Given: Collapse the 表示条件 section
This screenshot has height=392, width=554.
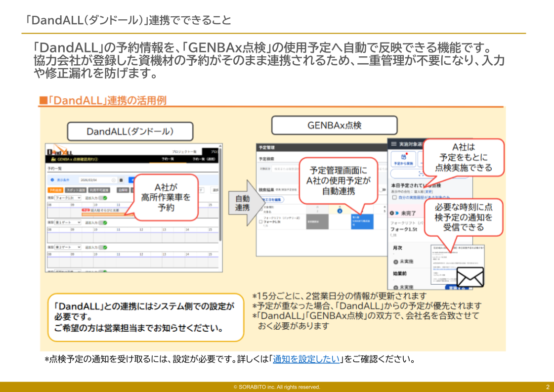Looking at the screenshot, I should [x=53, y=180].
